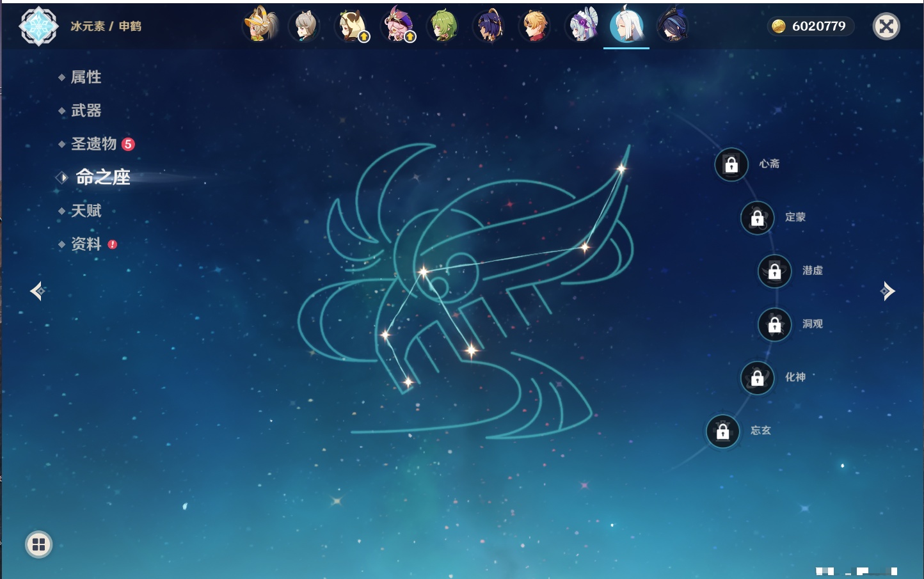Open the locked 心斋 constellation node
The image size is (924, 579).
point(731,164)
